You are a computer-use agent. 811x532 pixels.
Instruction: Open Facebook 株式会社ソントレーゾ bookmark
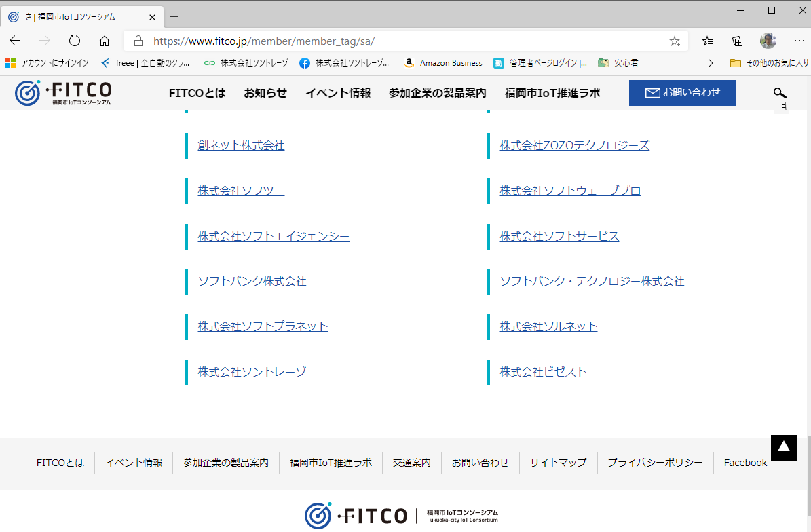point(345,62)
